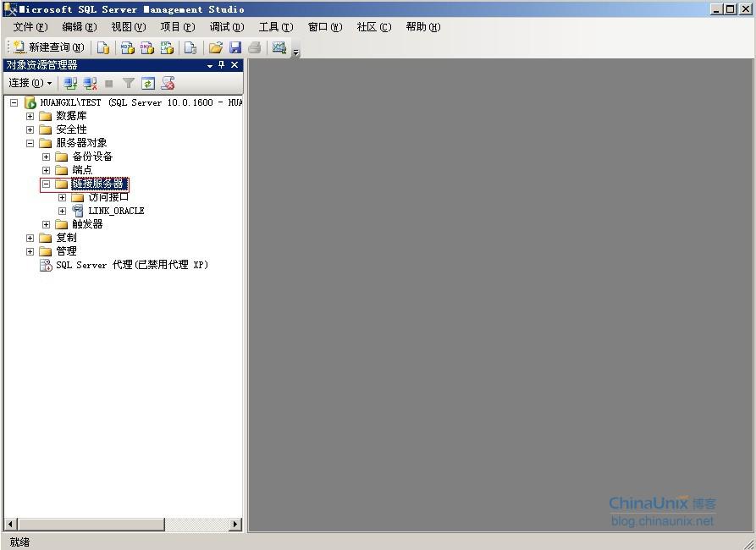Open the 连接 dropdown in Object Explorer
The width and height of the screenshot is (756, 550).
(x=30, y=84)
